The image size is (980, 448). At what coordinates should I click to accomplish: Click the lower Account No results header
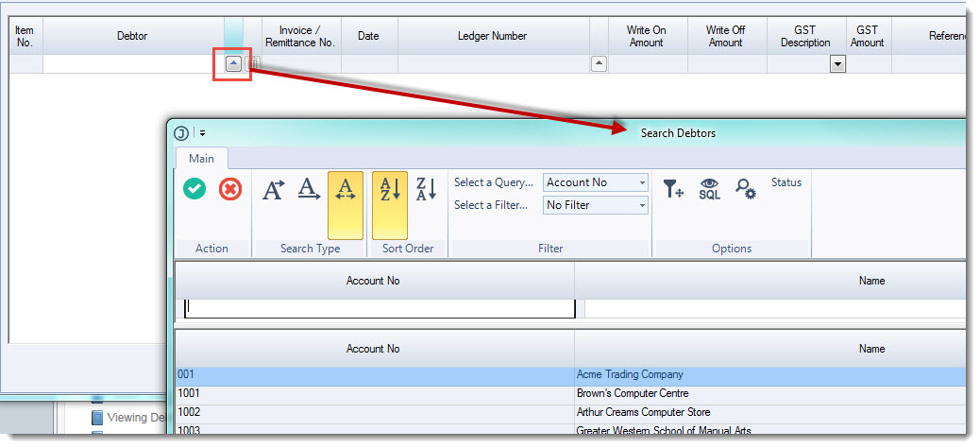[373, 349]
